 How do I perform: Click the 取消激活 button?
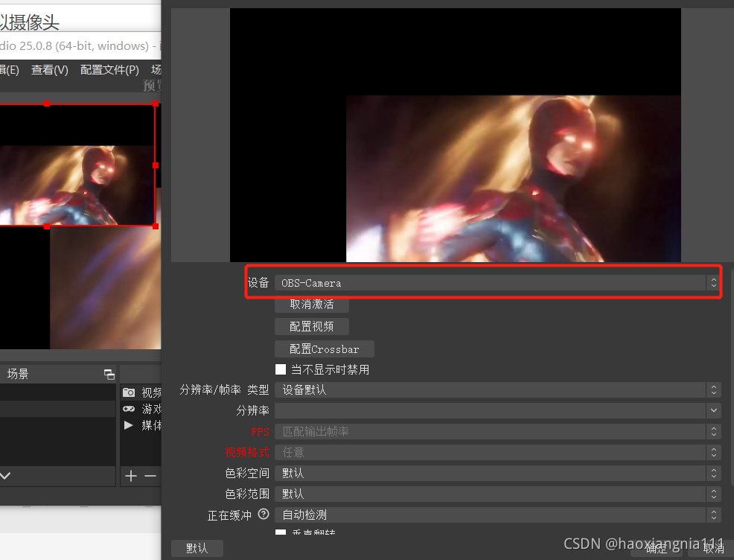(312, 305)
